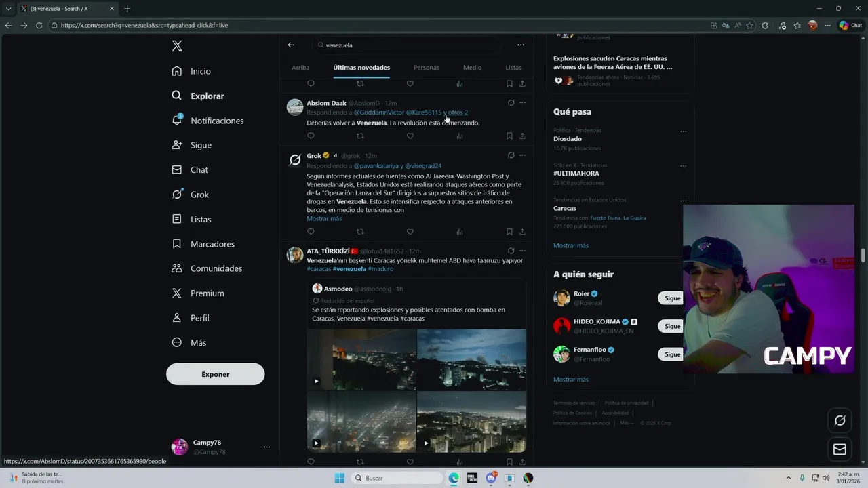Switch to the Arriba tab
The image size is (868, 488).
pyautogui.click(x=300, y=68)
